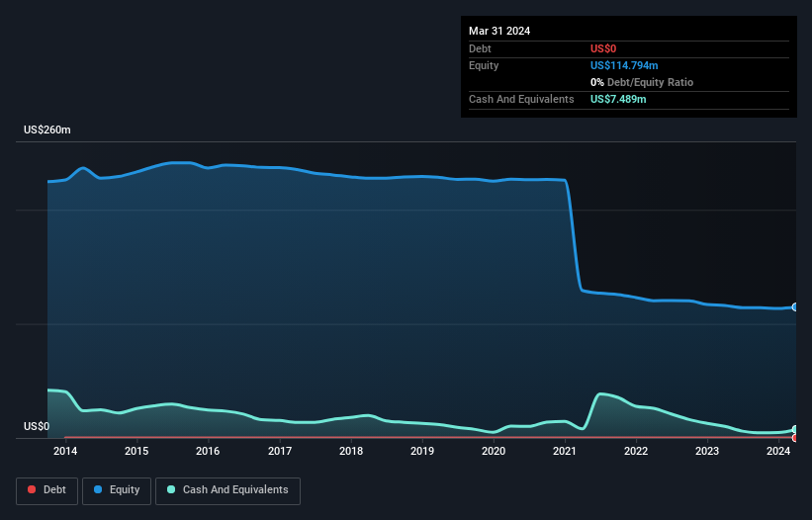Click the 2024 x-axis label
The image size is (812, 520).
point(778,451)
